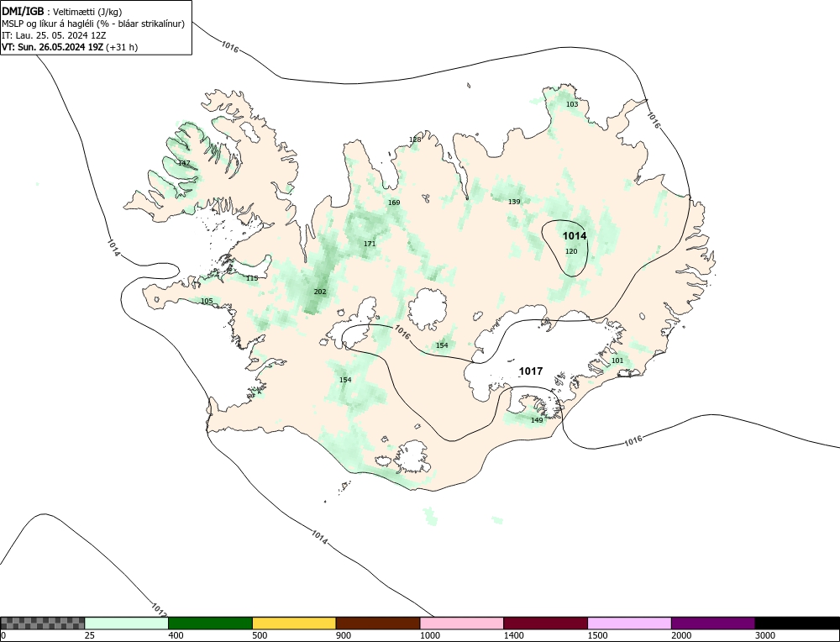
Task: Click the legend tick label 1500
Action: pyautogui.click(x=598, y=635)
